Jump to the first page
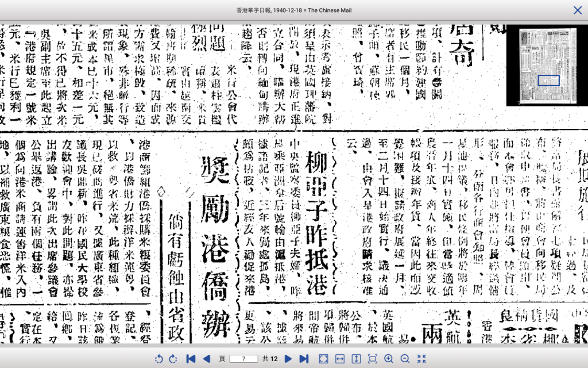588x368 pixels. point(191,359)
